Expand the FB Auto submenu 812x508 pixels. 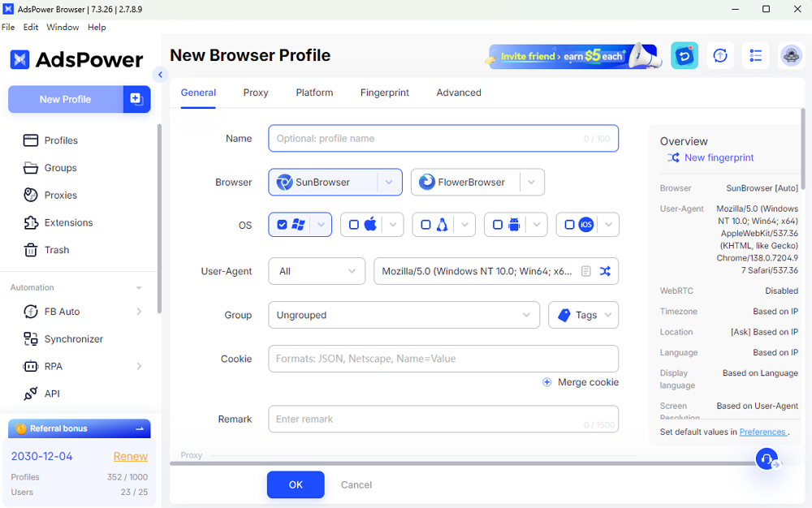pyautogui.click(x=139, y=312)
